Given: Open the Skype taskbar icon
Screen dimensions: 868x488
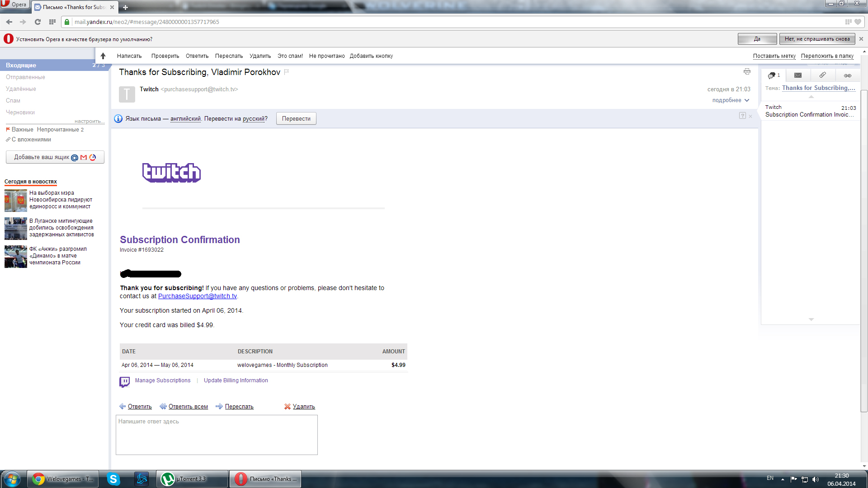Looking at the screenshot, I should [x=113, y=479].
